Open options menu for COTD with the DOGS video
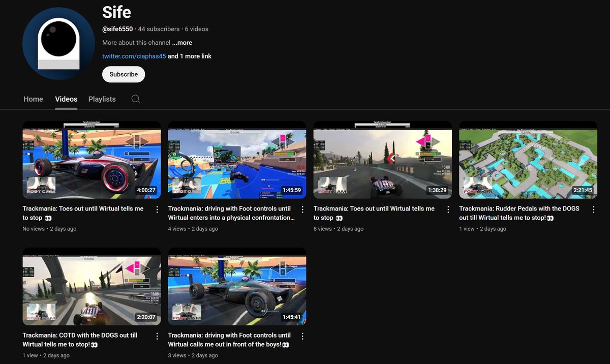The width and height of the screenshot is (610, 364). point(157,336)
